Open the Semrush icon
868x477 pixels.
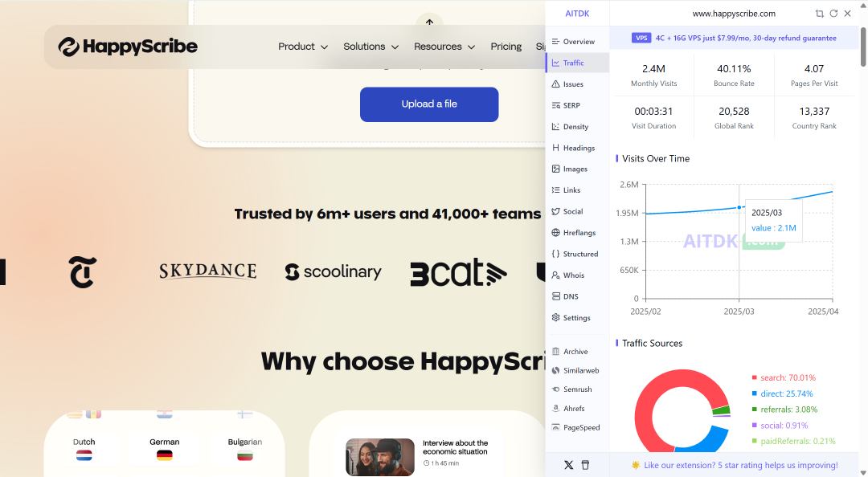tap(556, 389)
